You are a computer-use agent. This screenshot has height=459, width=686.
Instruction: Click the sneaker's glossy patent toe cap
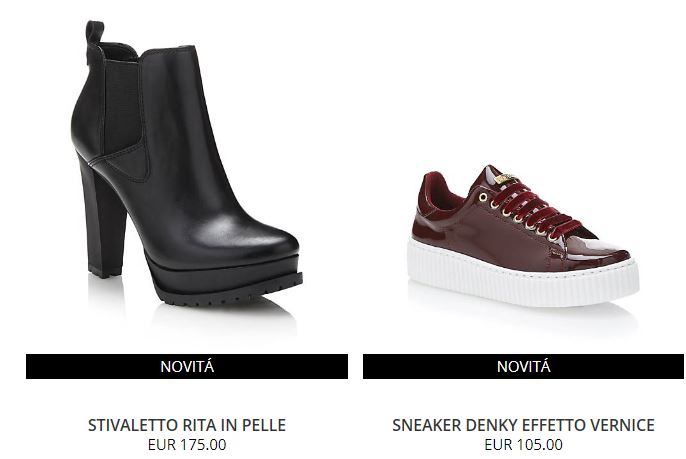[x=606, y=249]
